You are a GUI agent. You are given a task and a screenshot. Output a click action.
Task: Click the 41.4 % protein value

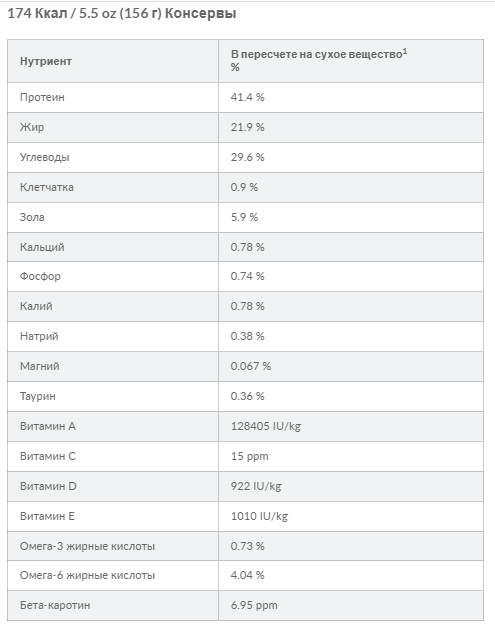click(248, 97)
